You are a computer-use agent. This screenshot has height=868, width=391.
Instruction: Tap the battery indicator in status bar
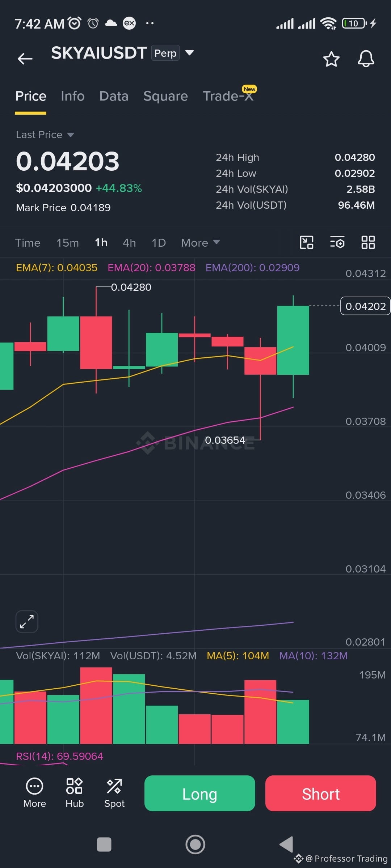click(354, 24)
